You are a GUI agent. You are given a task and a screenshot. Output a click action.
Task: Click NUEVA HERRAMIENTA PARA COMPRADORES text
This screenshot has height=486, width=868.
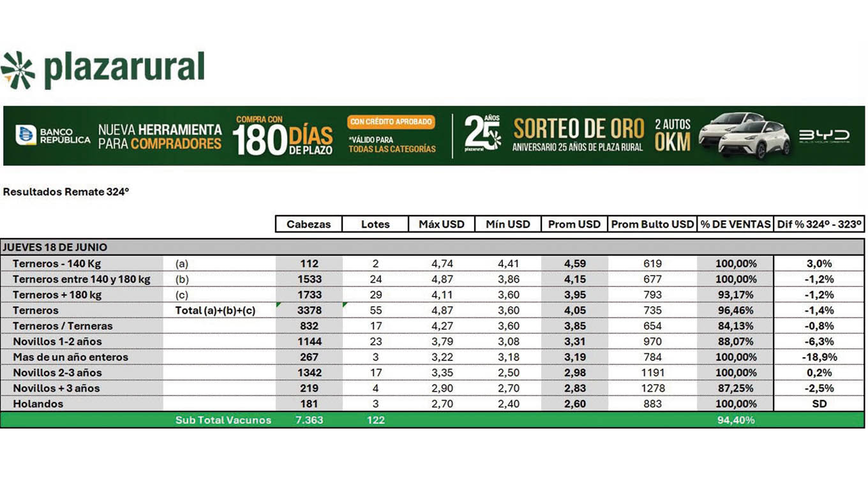(x=160, y=136)
